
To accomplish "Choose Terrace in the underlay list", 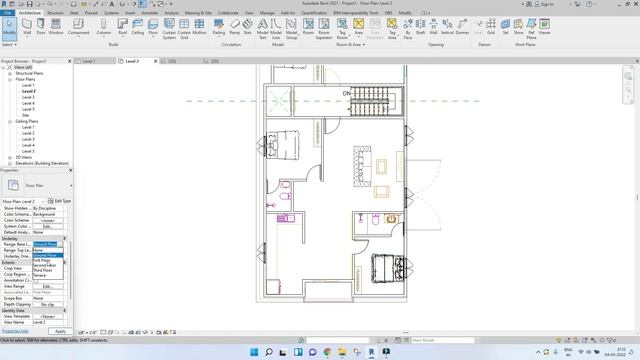I will [48, 275].
